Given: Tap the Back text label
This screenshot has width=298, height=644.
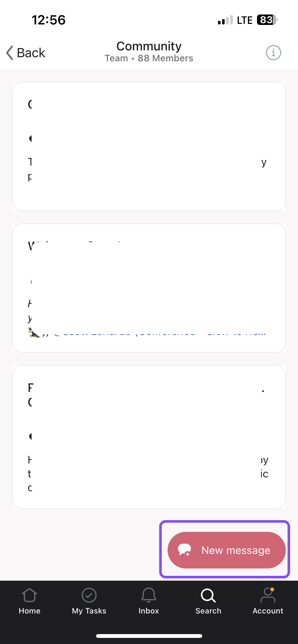Looking at the screenshot, I should coord(31,53).
